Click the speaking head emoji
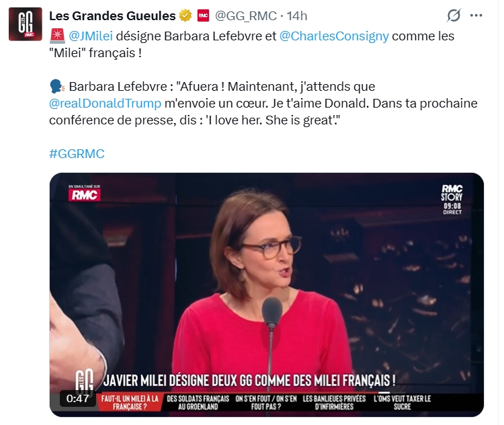 (x=57, y=86)
